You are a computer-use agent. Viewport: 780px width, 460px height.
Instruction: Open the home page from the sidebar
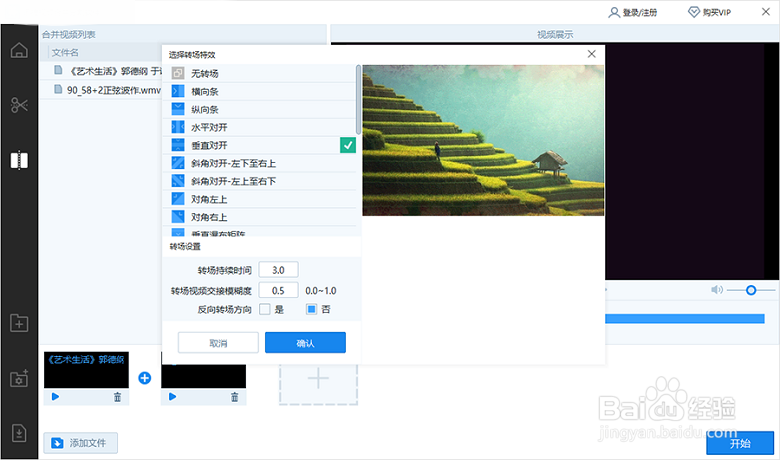19,50
